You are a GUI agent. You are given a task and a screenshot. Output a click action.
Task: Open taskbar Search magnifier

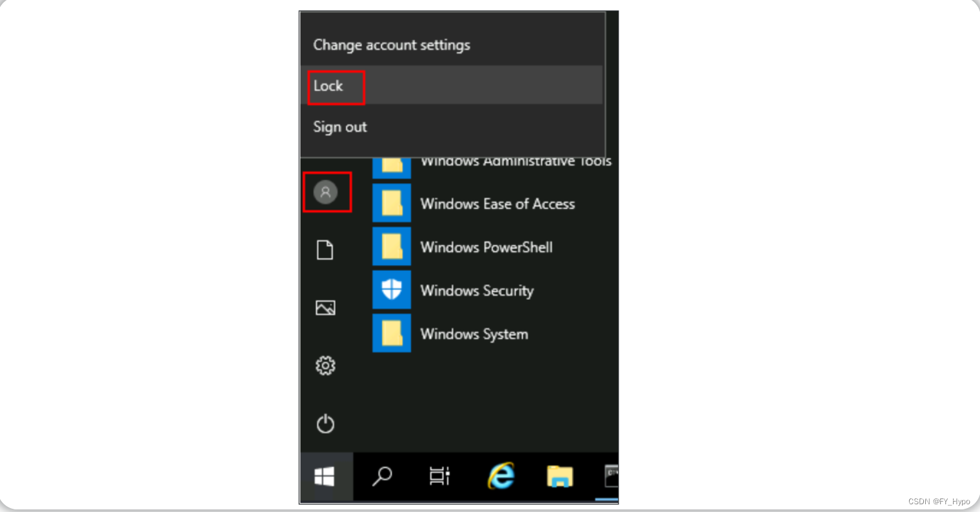(382, 477)
